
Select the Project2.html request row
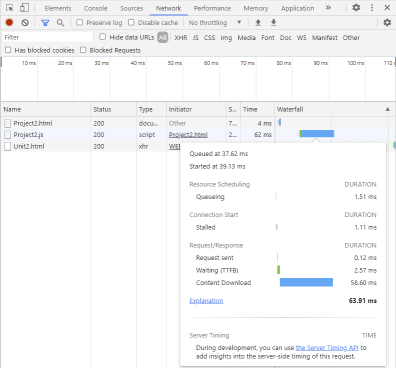[198, 123]
